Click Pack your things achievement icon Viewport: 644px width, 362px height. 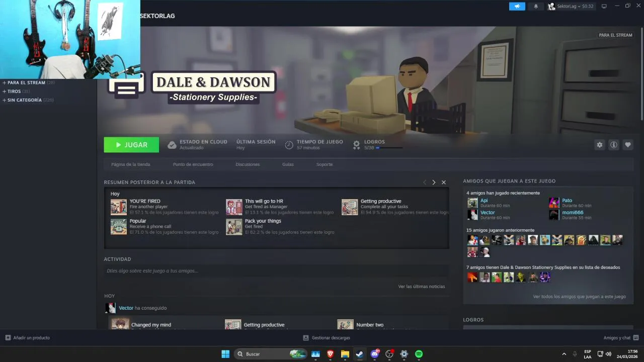(234, 227)
